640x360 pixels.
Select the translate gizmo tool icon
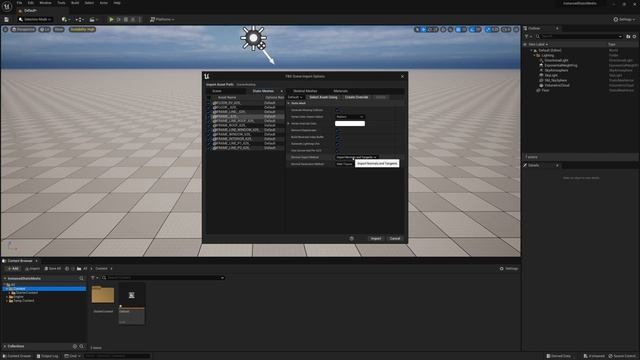click(x=423, y=29)
